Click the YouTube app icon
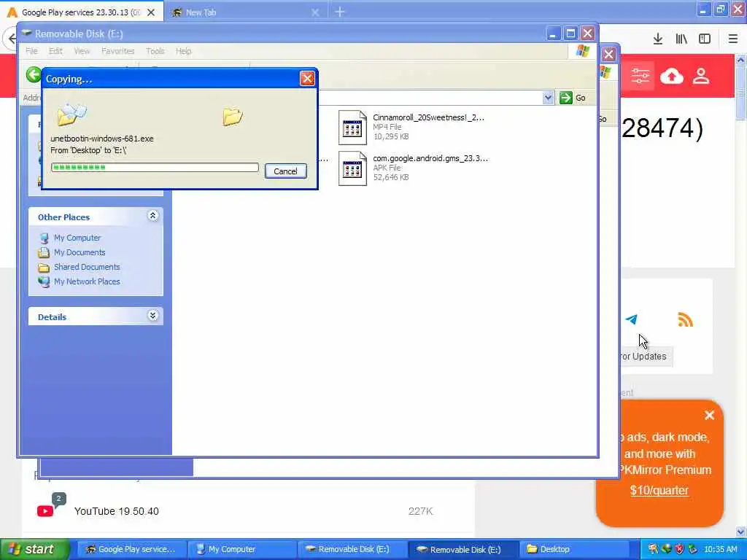This screenshot has height=560, width=747. (x=45, y=511)
